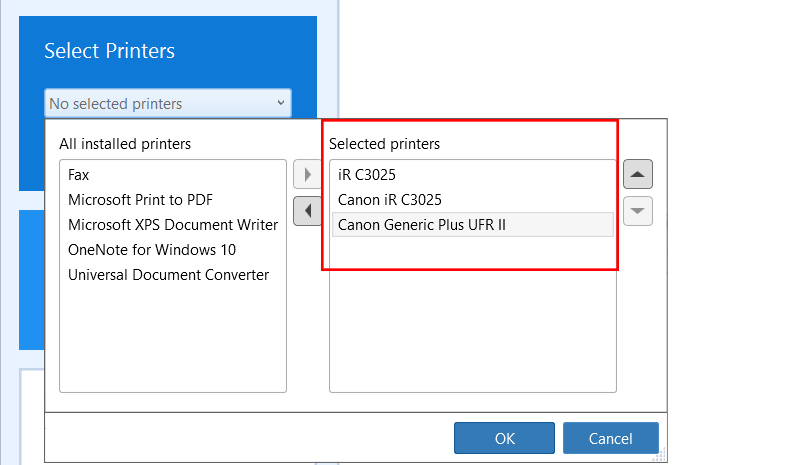Viewport: 790px width, 465px height.
Task: Click the 'Select Printers' heading
Action: (109, 51)
